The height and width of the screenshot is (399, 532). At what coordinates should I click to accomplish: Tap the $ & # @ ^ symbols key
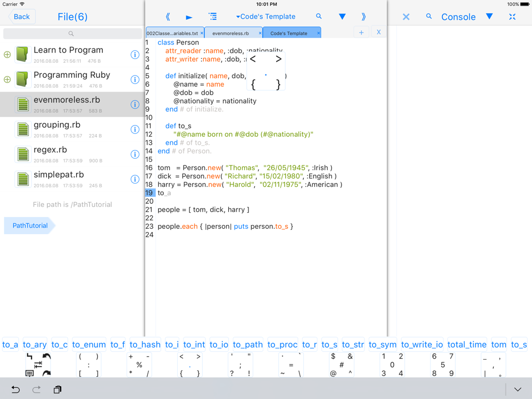tap(342, 365)
